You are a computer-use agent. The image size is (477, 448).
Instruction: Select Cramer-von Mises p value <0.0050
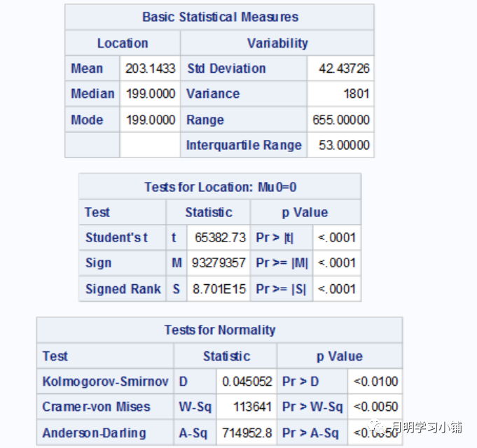pos(375,407)
